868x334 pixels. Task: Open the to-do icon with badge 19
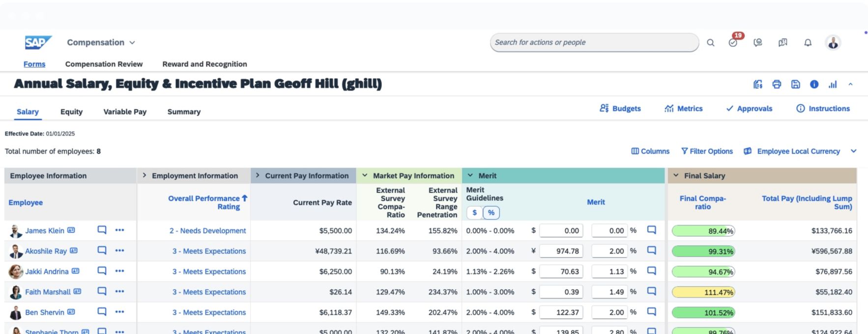click(x=733, y=43)
